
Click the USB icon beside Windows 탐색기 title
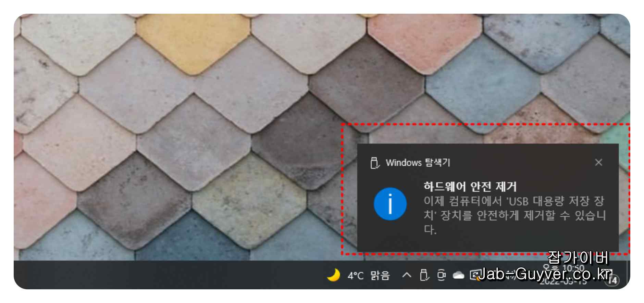(x=375, y=163)
